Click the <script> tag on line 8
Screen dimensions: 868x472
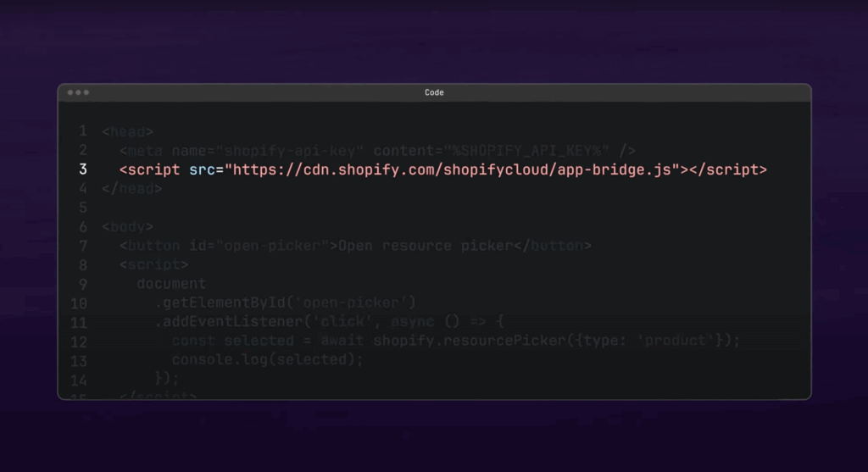point(154,264)
